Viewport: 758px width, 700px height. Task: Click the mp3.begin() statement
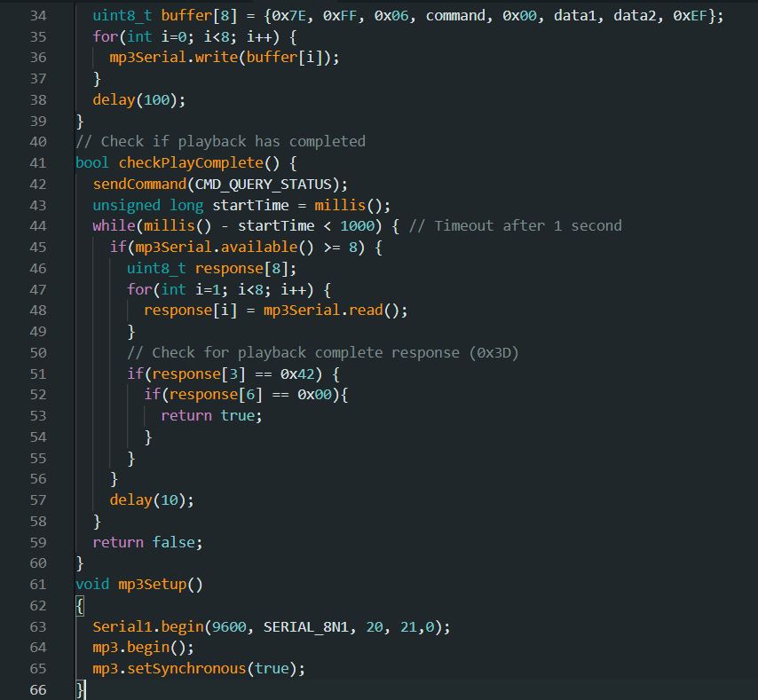tap(143, 647)
